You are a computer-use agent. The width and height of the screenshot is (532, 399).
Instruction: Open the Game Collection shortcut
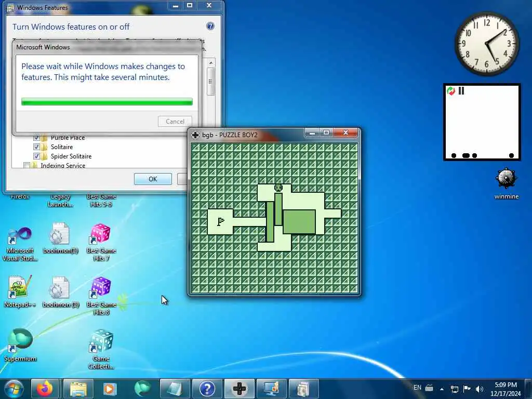pos(101,350)
